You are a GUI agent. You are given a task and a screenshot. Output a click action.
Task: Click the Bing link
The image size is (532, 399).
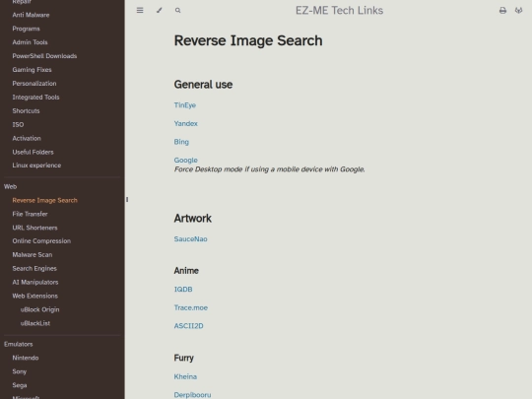coord(181,142)
